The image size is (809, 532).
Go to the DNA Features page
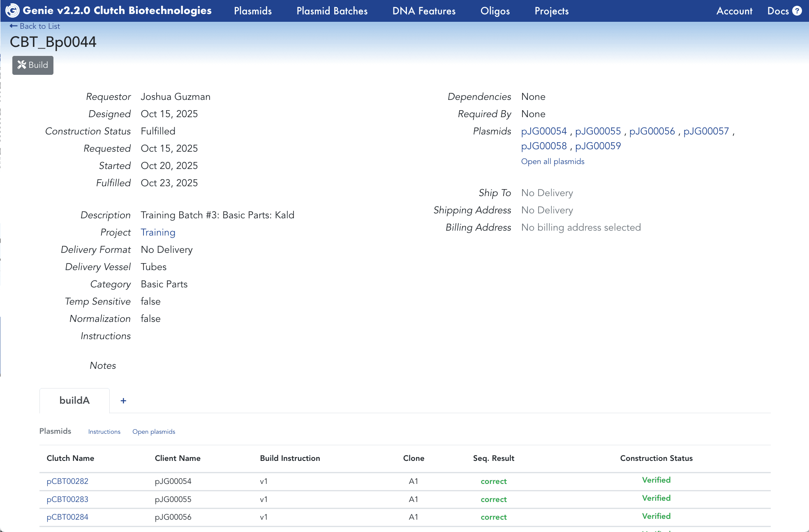[x=424, y=11]
